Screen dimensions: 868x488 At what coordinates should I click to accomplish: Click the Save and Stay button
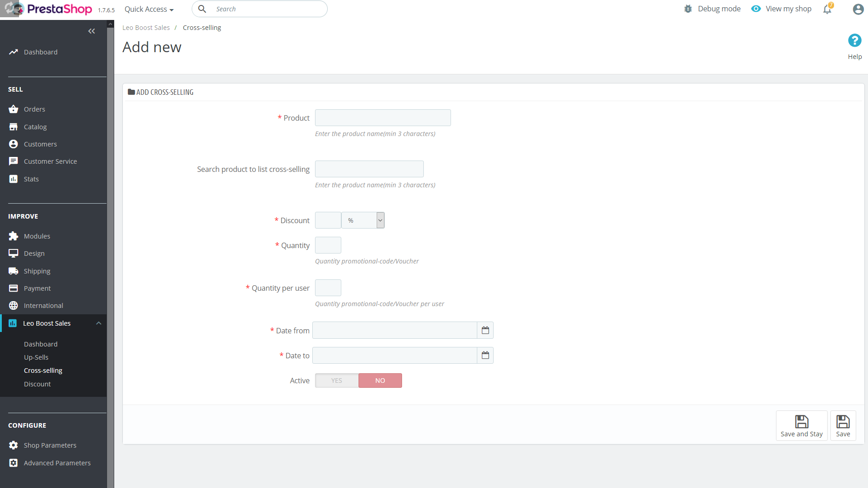[x=801, y=426]
